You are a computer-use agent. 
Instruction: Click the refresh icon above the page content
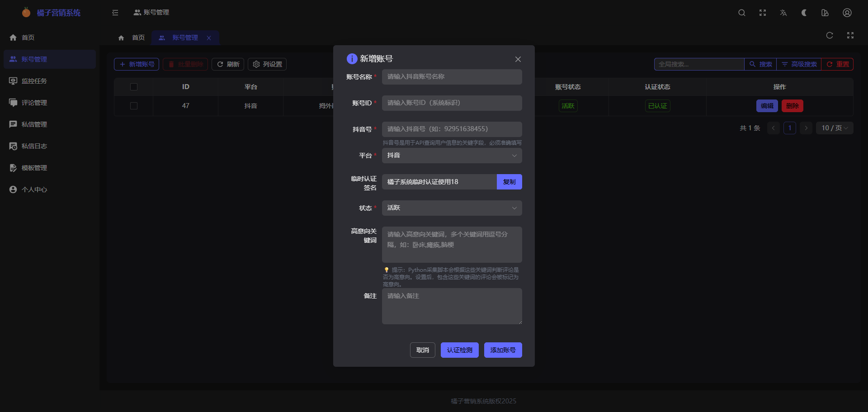click(x=830, y=35)
